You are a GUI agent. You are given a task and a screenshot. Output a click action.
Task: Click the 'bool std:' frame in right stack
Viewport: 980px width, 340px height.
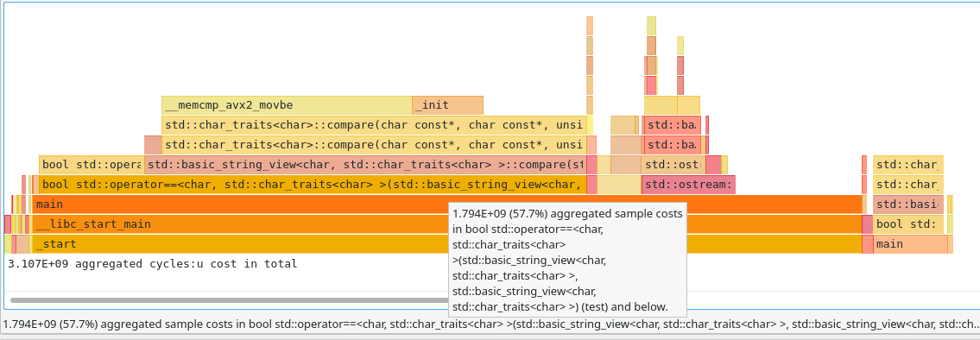pos(908,224)
